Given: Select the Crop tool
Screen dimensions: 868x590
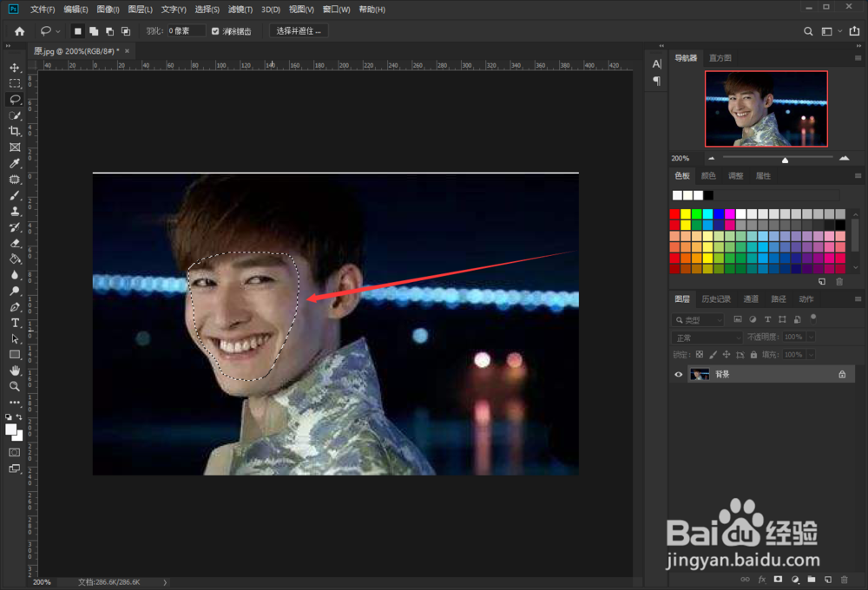Looking at the screenshot, I should tap(15, 131).
